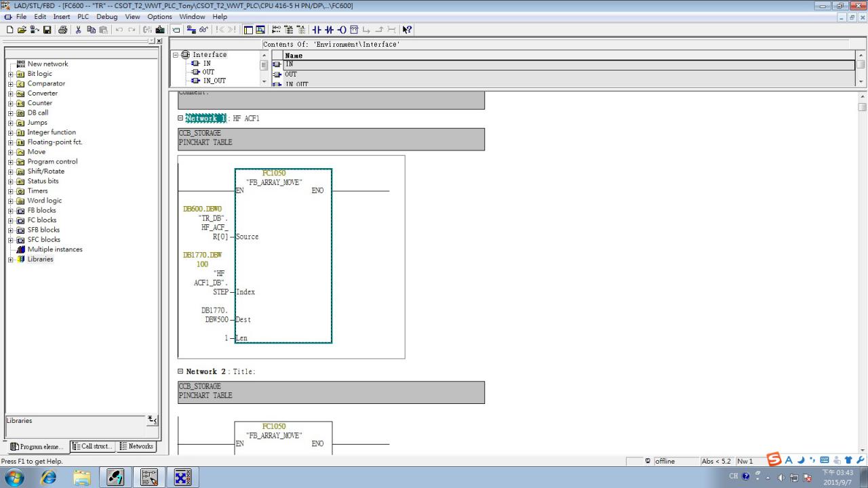Click the Len input value 1
868x488 pixels.
[226, 338]
